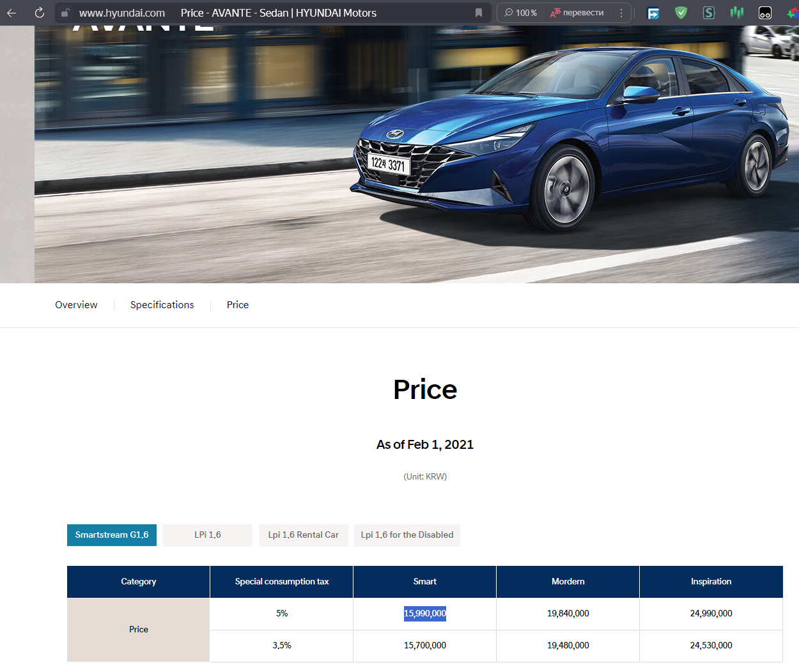Go to the Specifications section
799x672 pixels.
point(162,305)
